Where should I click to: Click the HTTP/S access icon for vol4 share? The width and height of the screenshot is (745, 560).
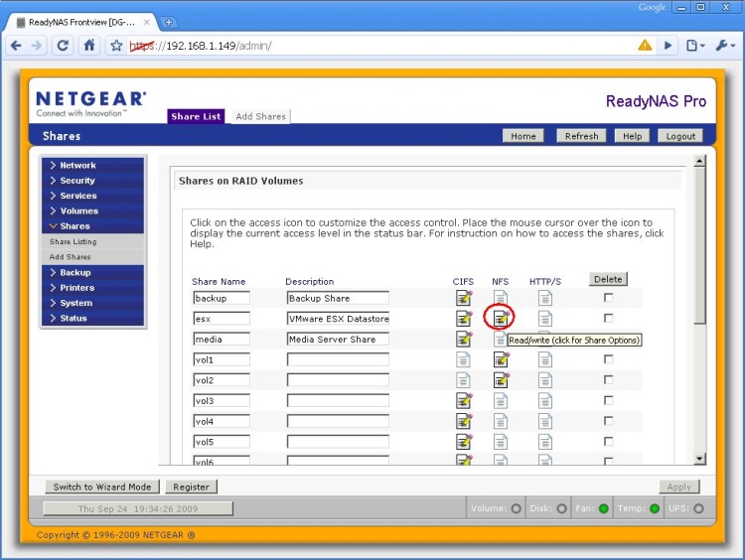(x=545, y=421)
